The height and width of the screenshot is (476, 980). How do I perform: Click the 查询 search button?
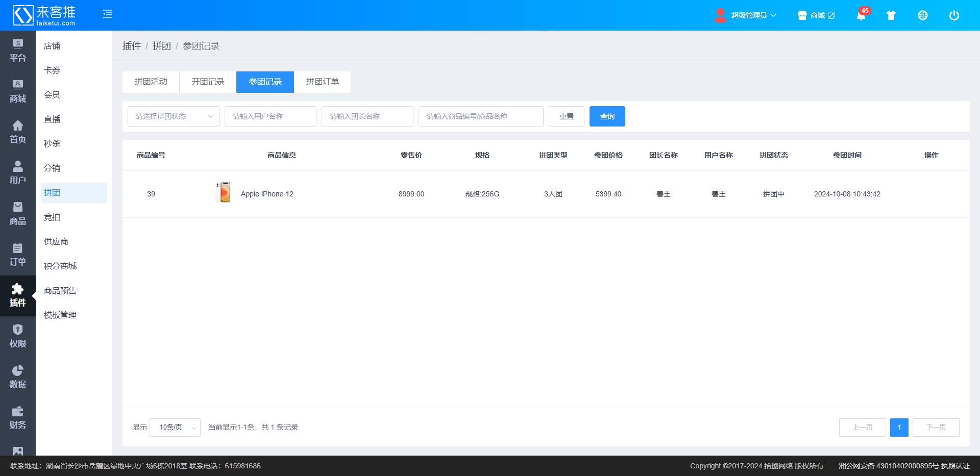[607, 116]
